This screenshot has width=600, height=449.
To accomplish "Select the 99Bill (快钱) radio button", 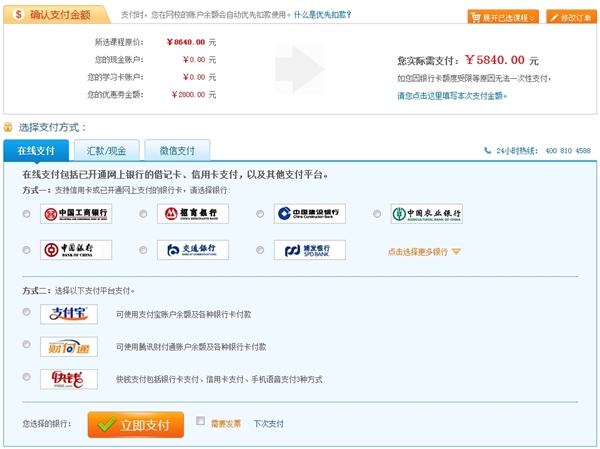I will (26, 377).
